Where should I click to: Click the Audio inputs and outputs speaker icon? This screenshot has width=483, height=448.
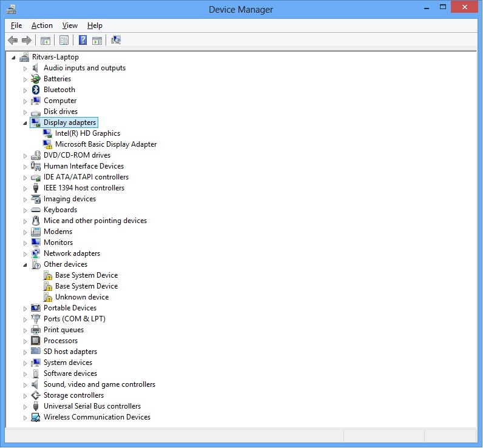point(35,68)
